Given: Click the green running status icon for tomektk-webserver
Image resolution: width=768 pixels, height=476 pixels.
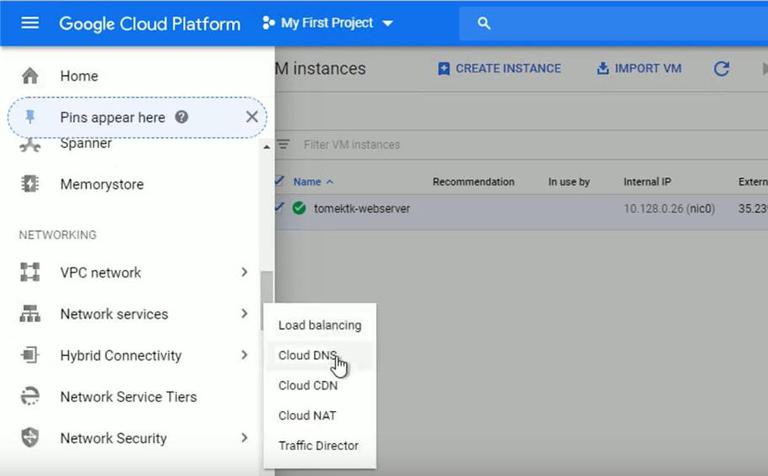Looking at the screenshot, I should pos(299,208).
